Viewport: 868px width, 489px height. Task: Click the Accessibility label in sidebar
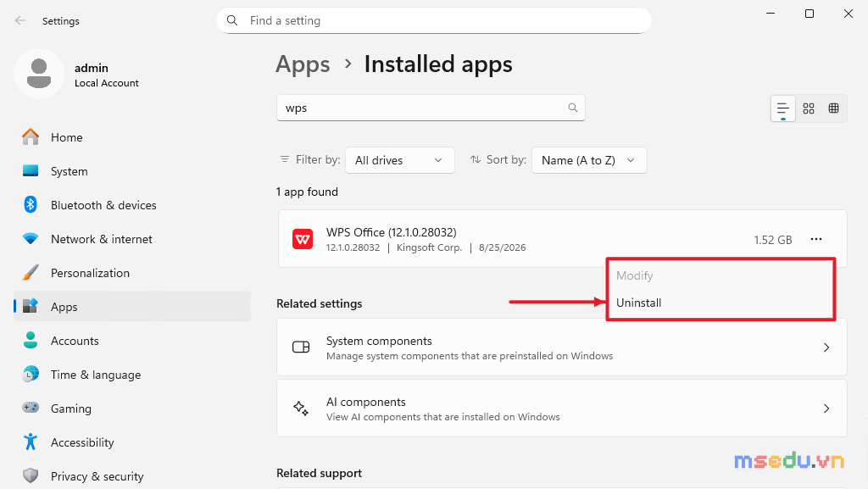tap(82, 442)
